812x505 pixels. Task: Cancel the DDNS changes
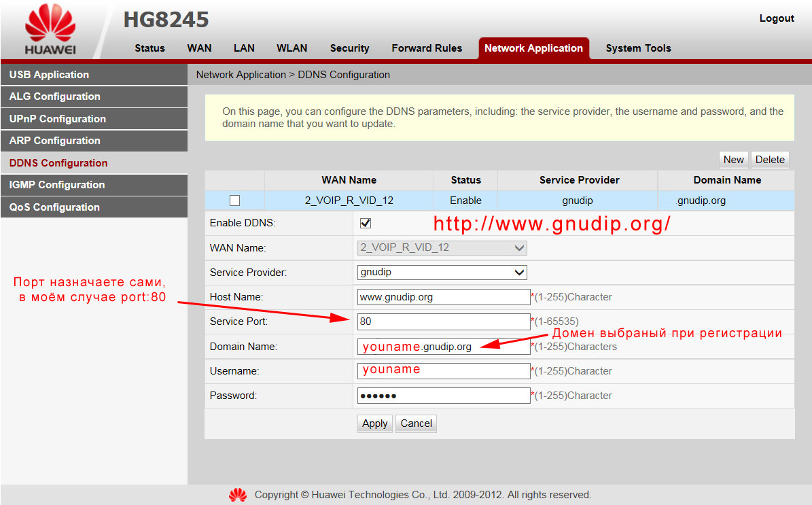416,423
